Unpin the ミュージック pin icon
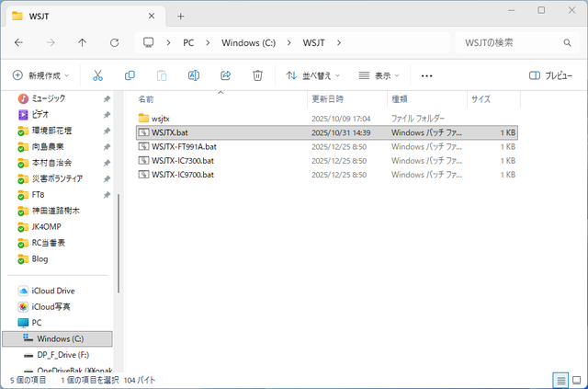This screenshot has height=389, width=588. (107, 98)
